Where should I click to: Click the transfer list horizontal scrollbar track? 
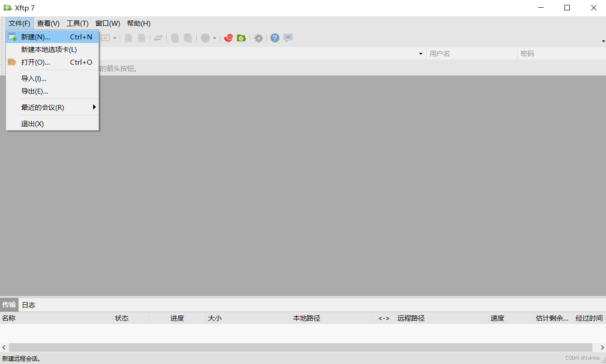pyautogui.click(x=301, y=347)
